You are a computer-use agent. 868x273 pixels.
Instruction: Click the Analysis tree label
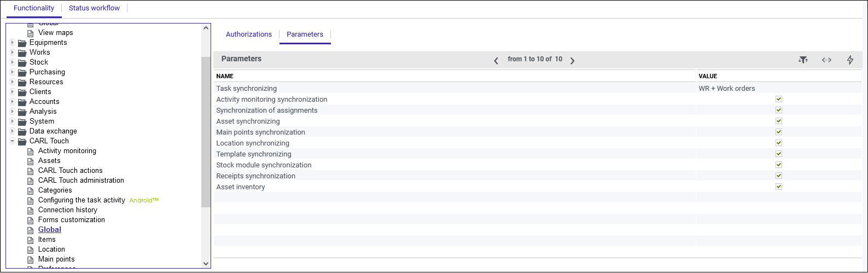click(43, 112)
